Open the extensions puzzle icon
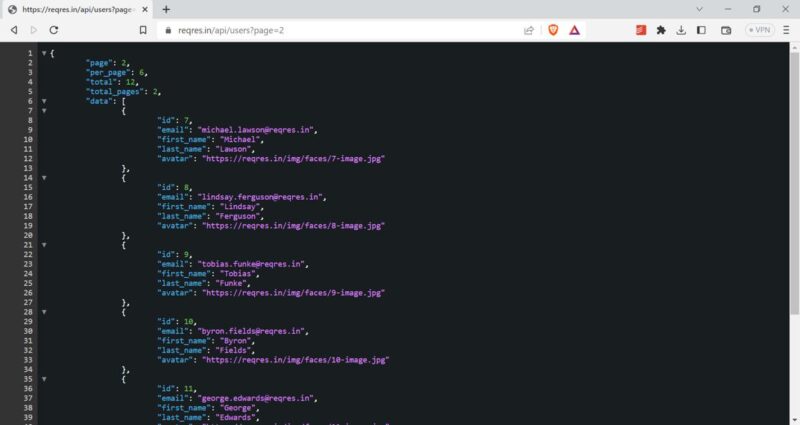 (661, 30)
